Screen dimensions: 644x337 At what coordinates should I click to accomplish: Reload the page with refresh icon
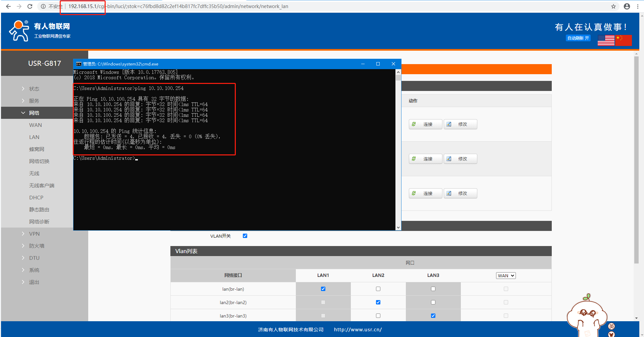coord(30,6)
